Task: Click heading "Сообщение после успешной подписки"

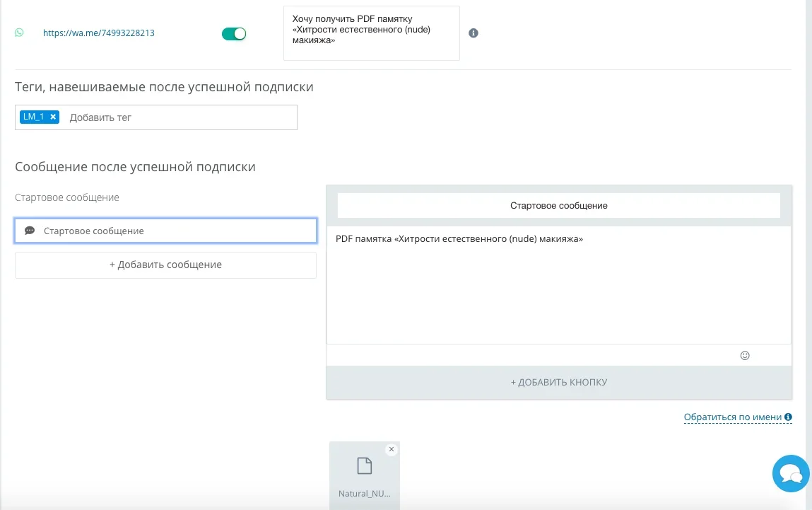Action: (x=135, y=167)
